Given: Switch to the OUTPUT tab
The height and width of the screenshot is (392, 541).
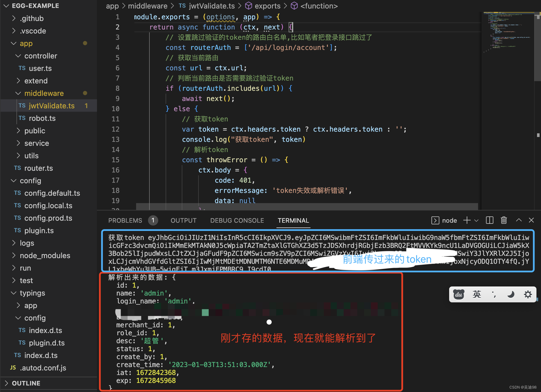Looking at the screenshot, I should [x=183, y=220].
